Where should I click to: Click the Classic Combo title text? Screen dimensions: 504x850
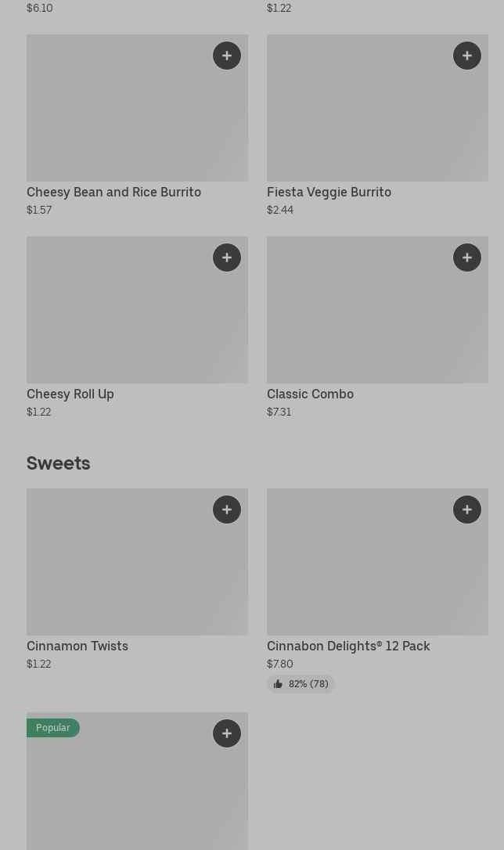click(x=310, y=394)
